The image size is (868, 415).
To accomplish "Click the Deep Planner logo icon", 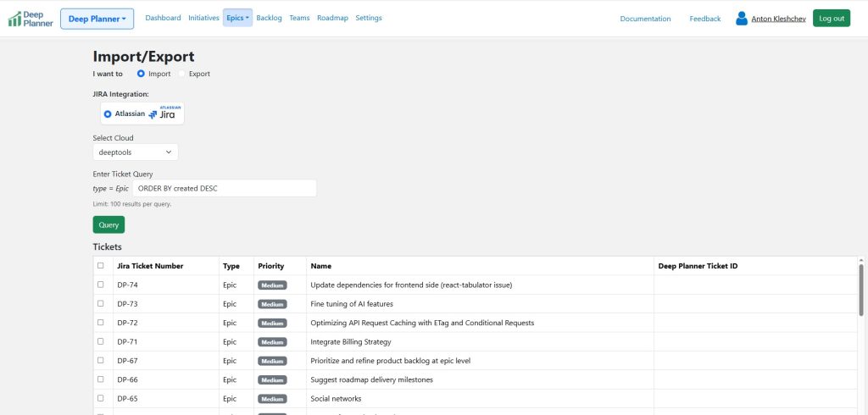I will (14, 19).
